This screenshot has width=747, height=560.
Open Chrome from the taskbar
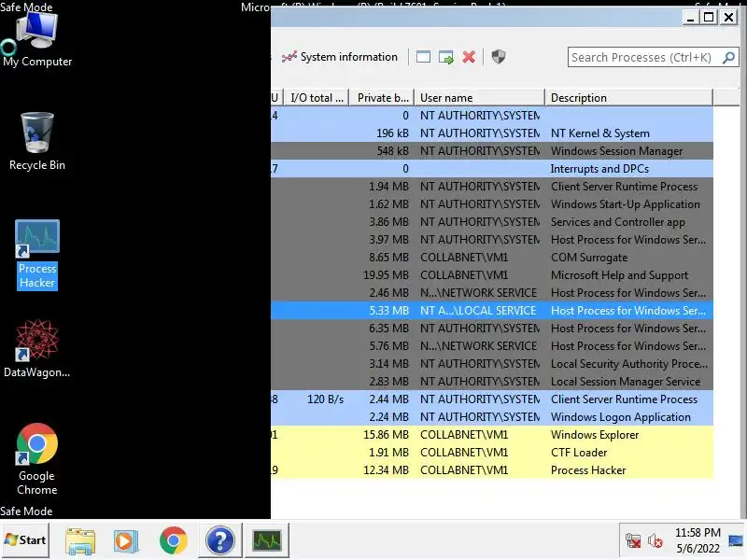(174, 540)
